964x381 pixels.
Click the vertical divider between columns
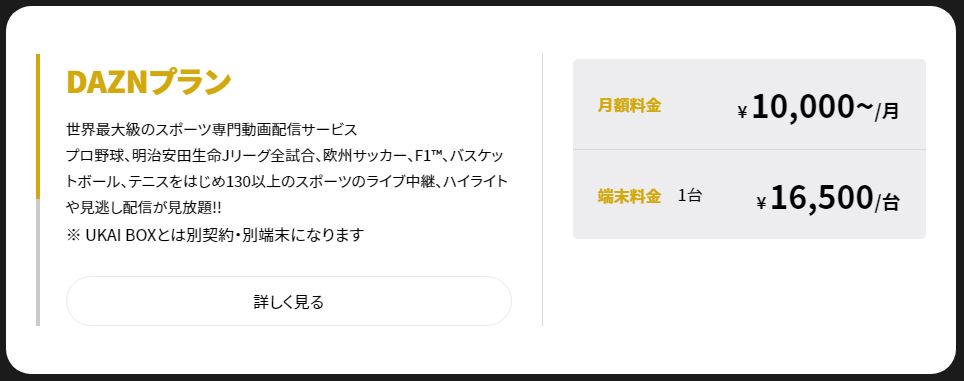pyautogui.click(x=542, y=190)
